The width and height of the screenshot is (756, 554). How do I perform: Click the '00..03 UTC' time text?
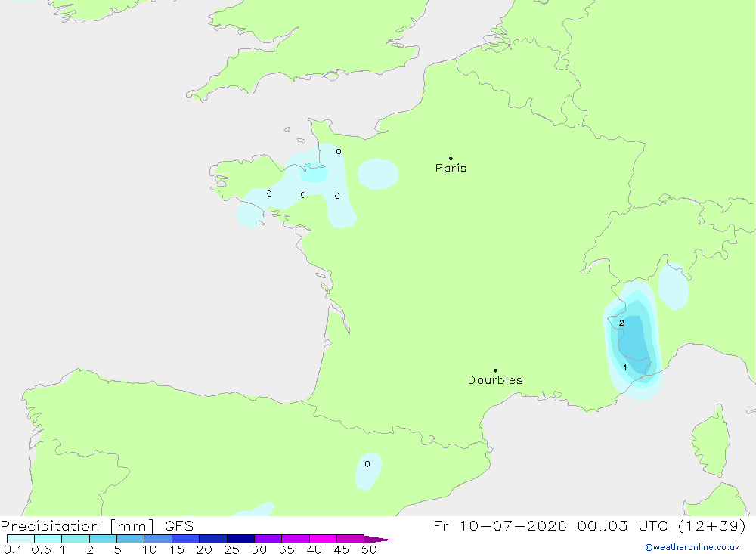click(x=622, y=525)
